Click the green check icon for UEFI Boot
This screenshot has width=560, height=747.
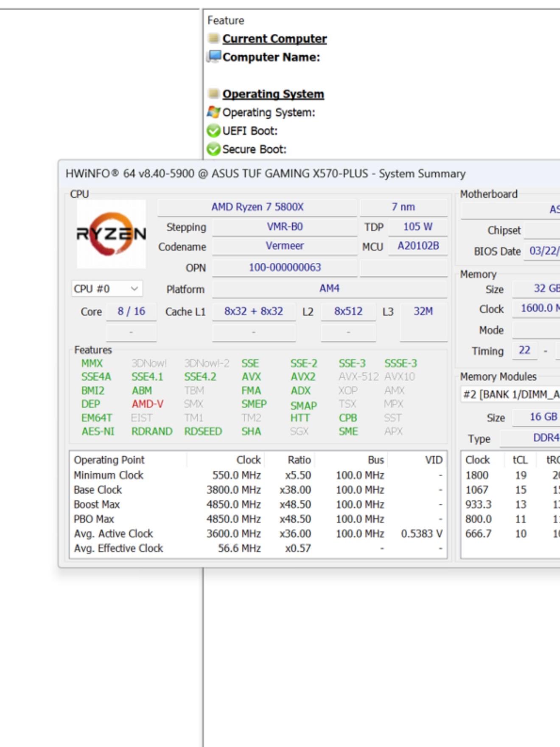click(213, 131)
